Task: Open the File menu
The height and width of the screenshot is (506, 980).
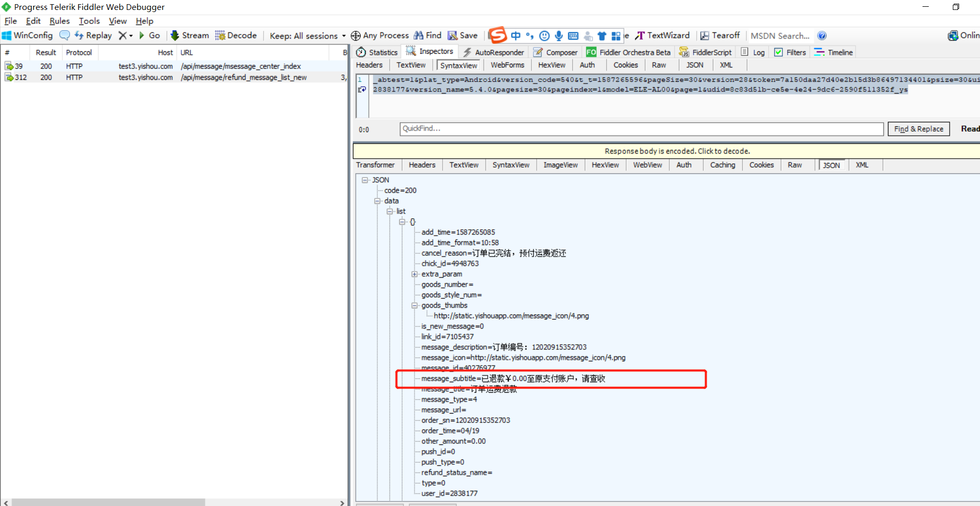Action: 10,21
